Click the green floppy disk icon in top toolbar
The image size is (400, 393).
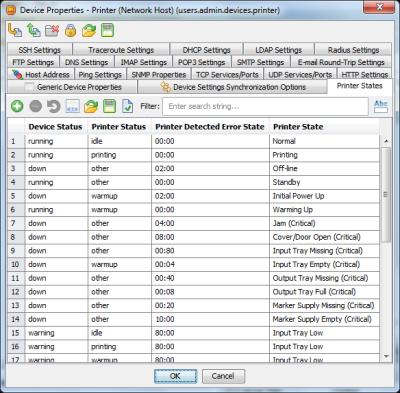(x=108, y=30)
